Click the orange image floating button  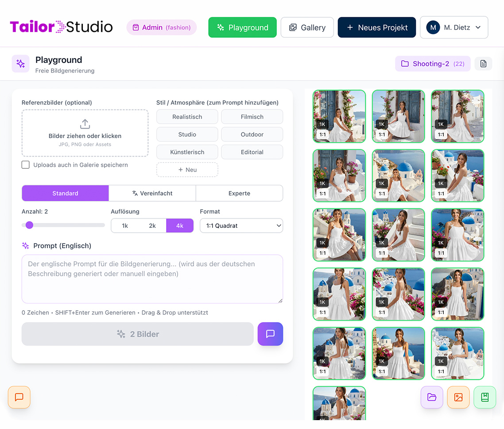coord(458,397)
